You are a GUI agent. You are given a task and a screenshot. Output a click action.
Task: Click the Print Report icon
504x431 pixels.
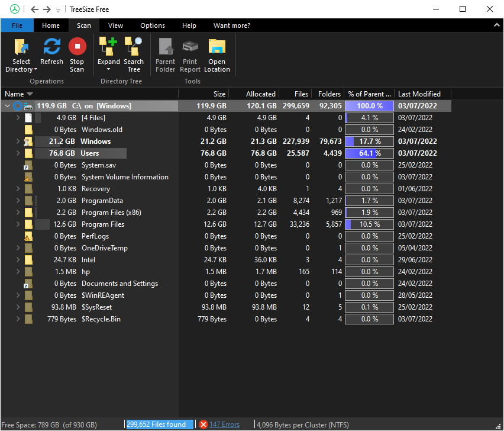190,46
